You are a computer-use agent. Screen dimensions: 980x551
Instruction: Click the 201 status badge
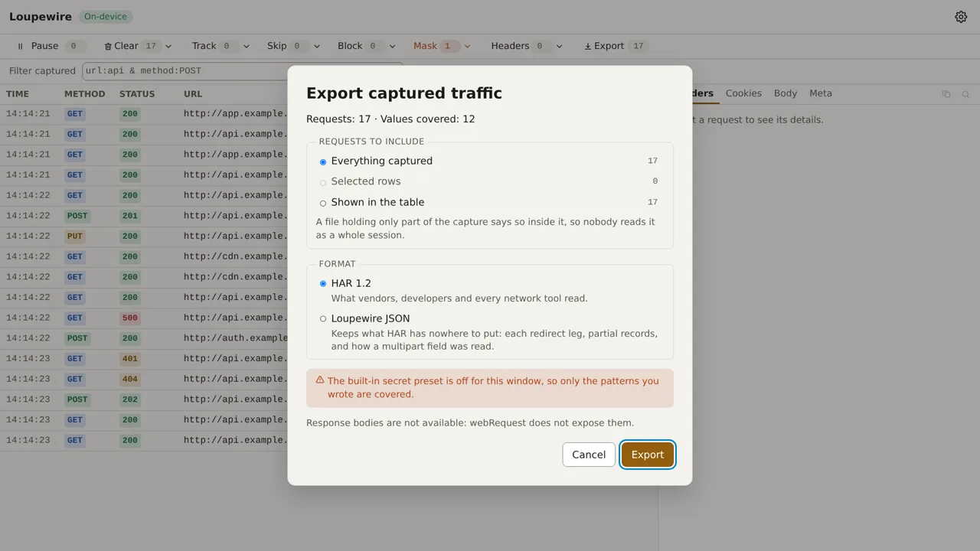click(130, 216)
